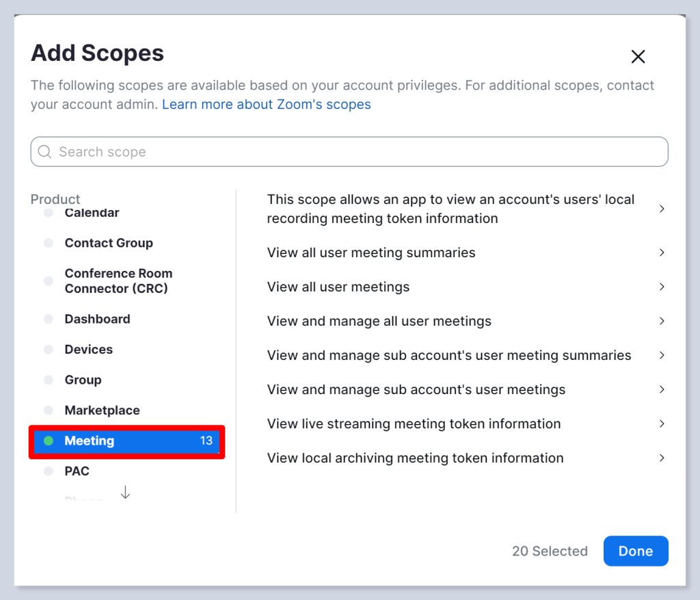Image resolution: width=700 pixels, height=600 pixels.
Task: Expand View local archiving meeting token information
Action: (661, 458)
